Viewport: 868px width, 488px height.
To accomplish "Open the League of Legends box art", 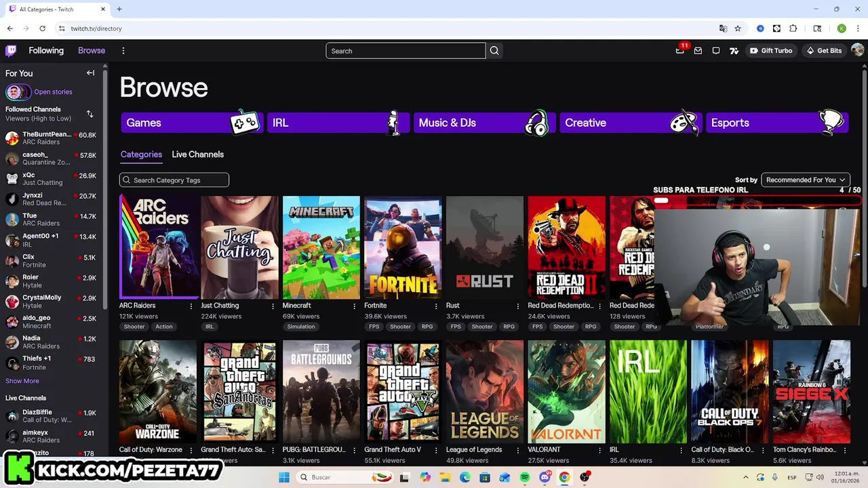I will tap(485, 392).
